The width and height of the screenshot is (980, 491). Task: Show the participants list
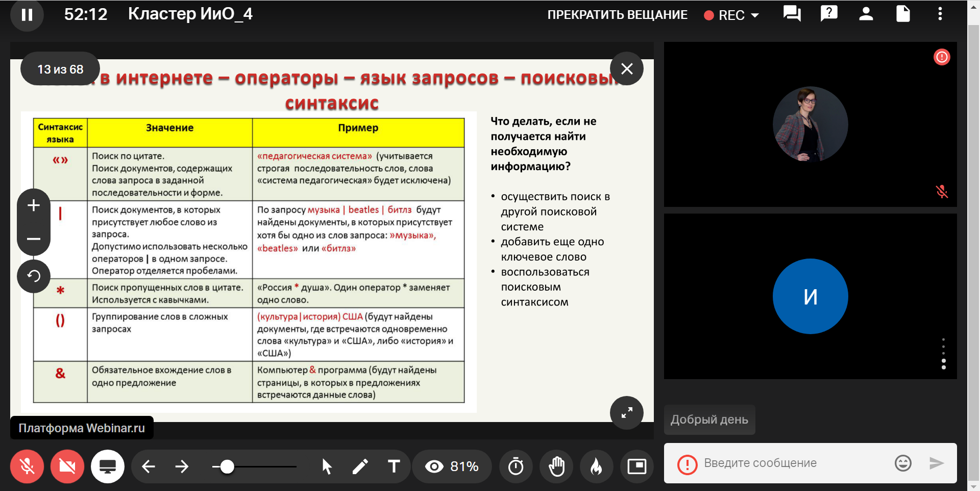[866, 14]
